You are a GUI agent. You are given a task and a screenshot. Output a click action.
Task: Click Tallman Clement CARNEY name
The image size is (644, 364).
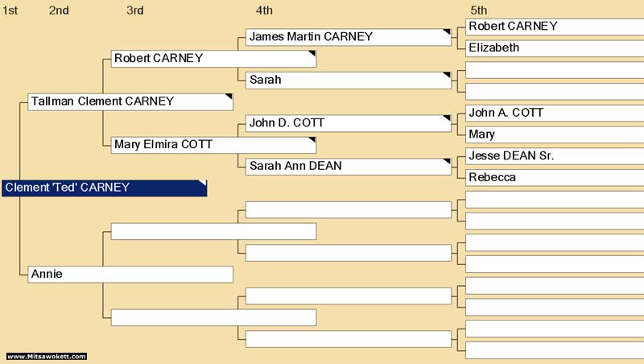point(103,101)
